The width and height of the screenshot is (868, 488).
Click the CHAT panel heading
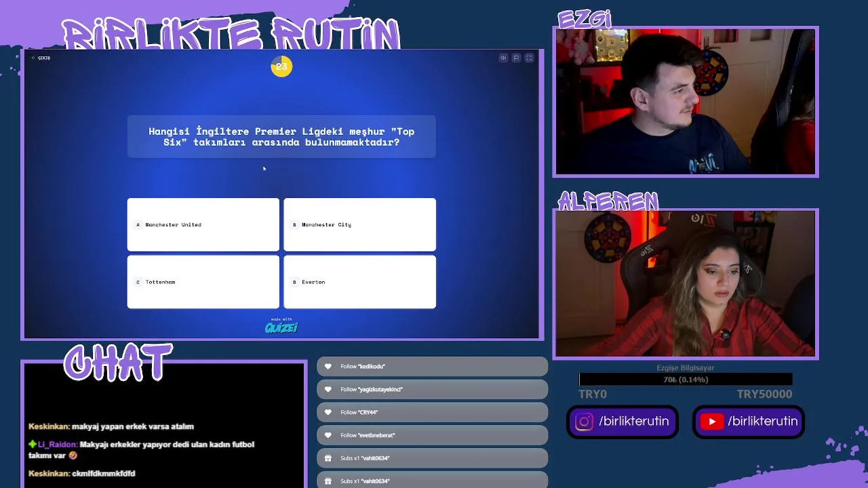[119, 362]
